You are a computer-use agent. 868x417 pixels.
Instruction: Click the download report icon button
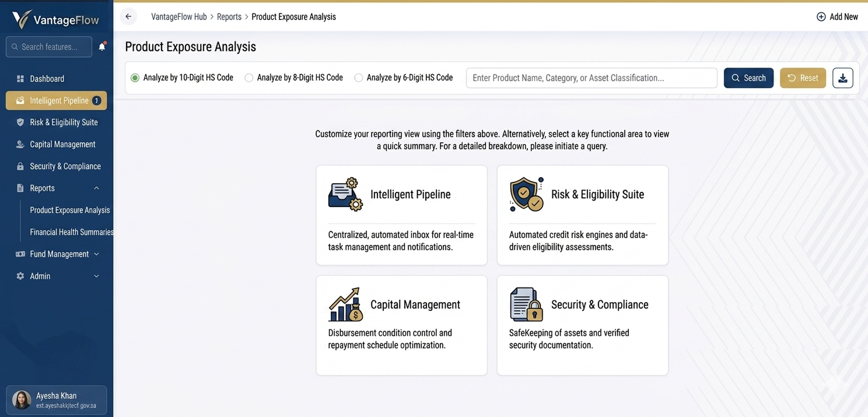842,78
